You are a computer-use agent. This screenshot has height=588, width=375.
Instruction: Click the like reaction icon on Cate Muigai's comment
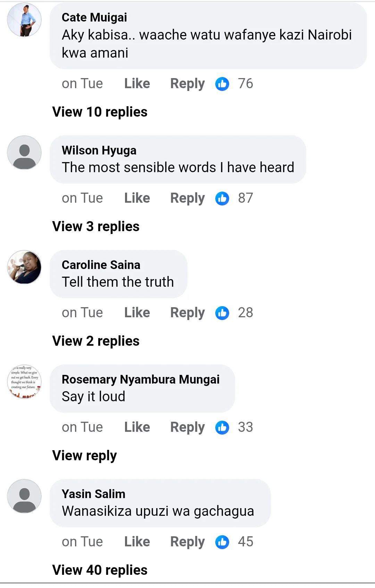222,84
